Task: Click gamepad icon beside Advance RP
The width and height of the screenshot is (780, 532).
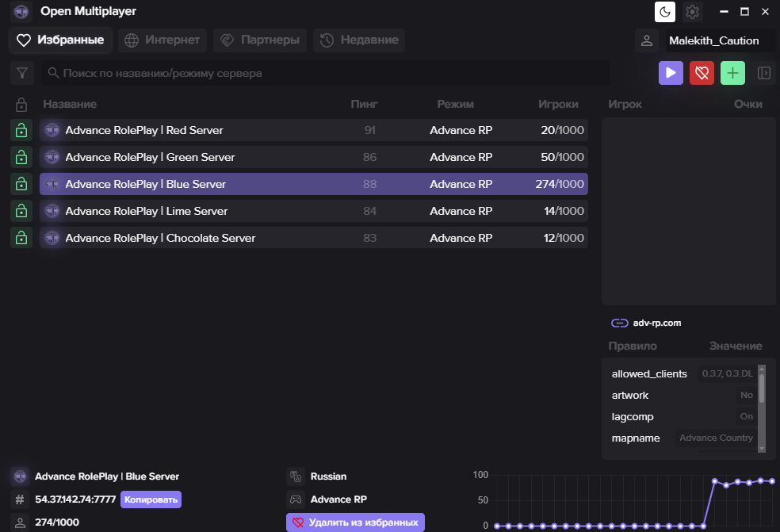Action: (296, 499)
